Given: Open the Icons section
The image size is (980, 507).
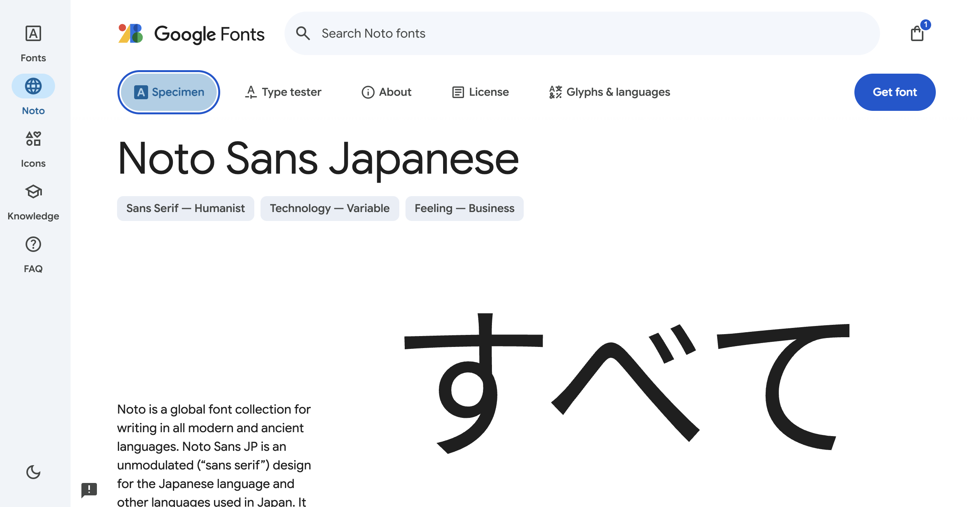Looking at the screenshot, I should (33, 149).
